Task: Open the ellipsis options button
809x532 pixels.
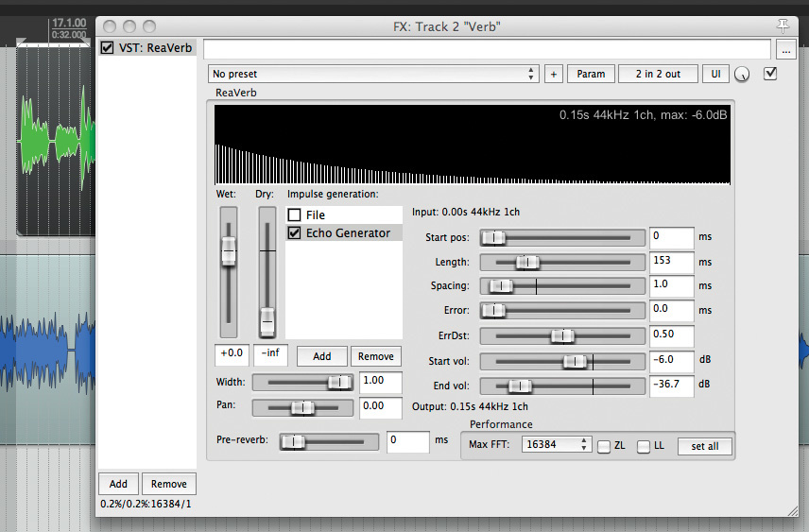Action: click(786, 49)
